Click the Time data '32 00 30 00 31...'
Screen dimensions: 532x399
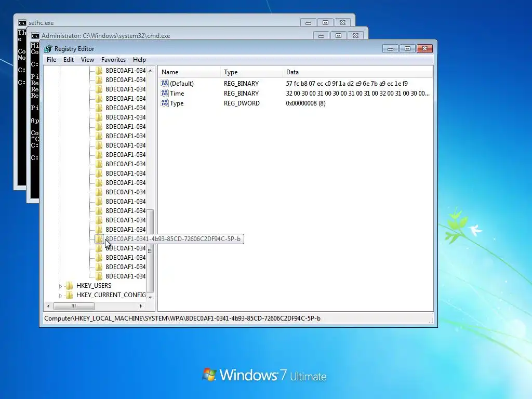point(357,93)
